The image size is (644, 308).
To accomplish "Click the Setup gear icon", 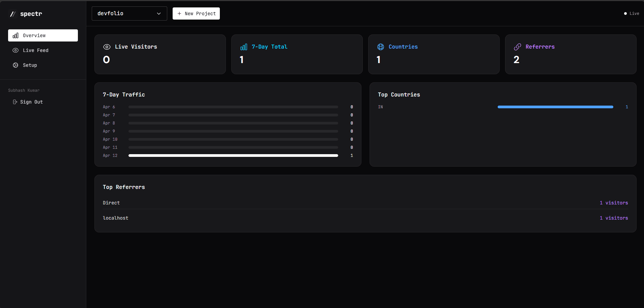I will (x=16, y=65).
